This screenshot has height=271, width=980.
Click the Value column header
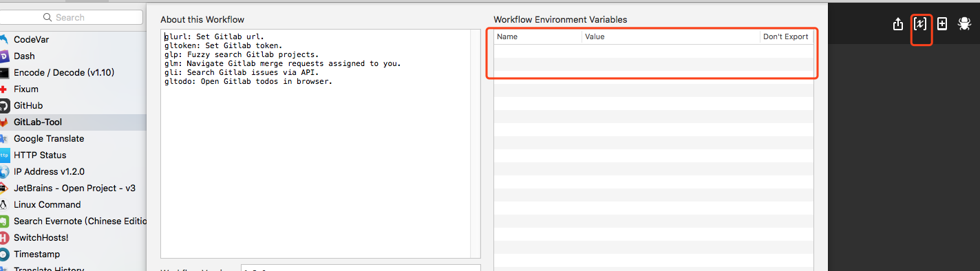pyautogui.click(x=671, y=36)
